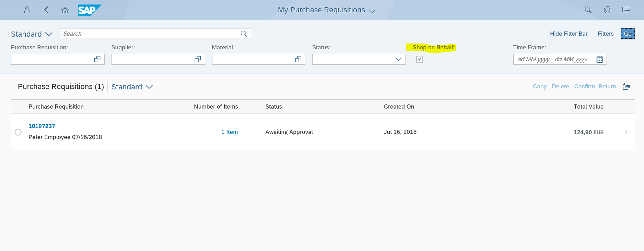This screenshot has height=251, width=644.
Task: Open value help for Purchase Requisition field
Action: 97,59
